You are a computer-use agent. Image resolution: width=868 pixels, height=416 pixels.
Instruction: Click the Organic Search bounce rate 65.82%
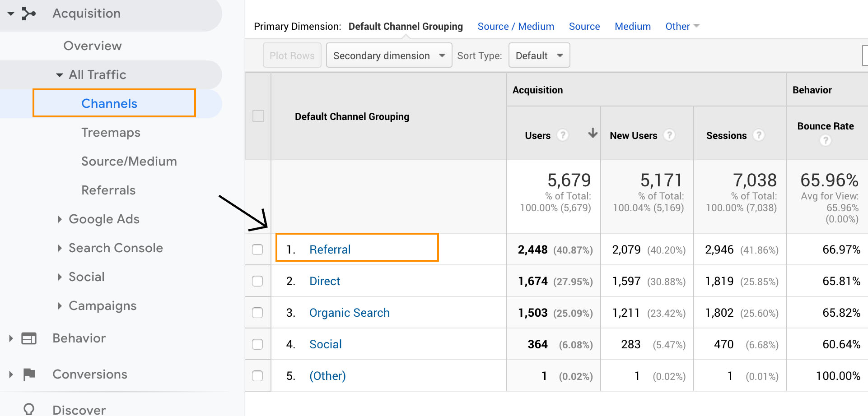(x=841, y=313)
